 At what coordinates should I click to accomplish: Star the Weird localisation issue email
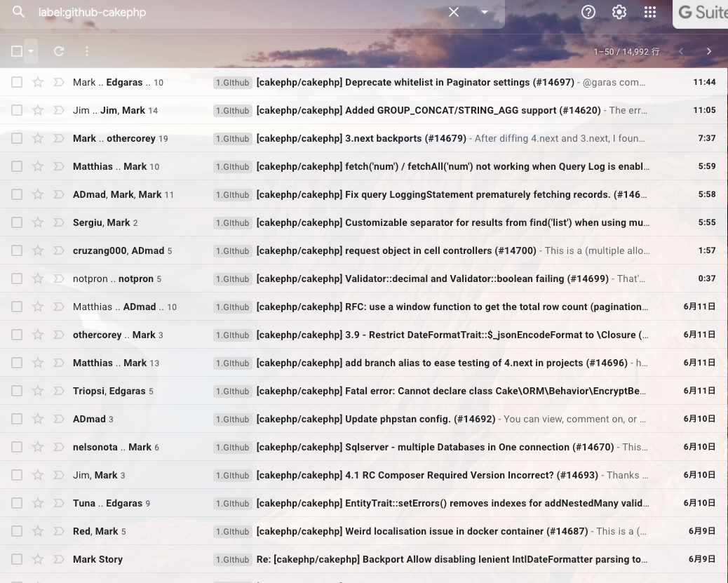click(38, 531)
